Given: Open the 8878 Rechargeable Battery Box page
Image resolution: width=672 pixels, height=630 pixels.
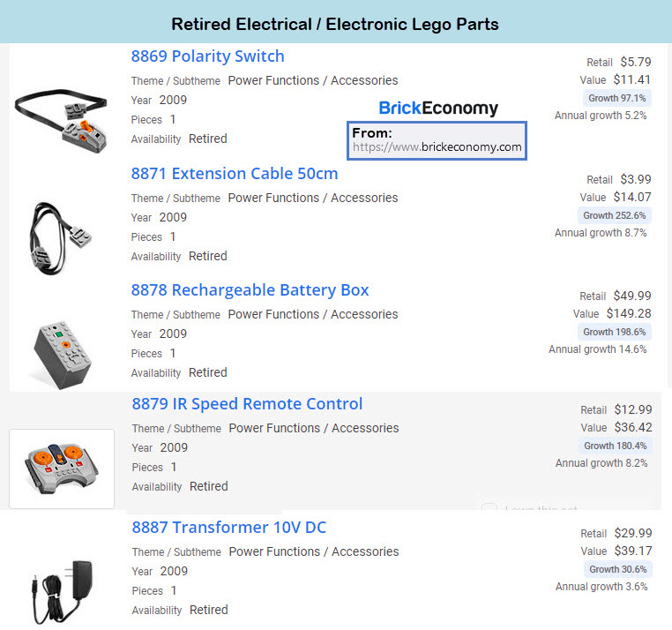Looking at the screenshot, I should tap(250, 290).
